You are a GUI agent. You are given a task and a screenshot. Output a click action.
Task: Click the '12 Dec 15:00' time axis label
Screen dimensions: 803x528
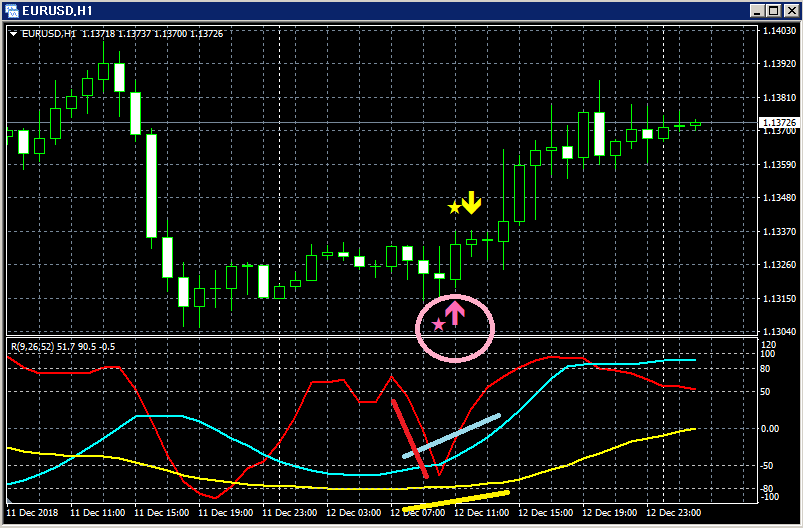tap(545, 513)
